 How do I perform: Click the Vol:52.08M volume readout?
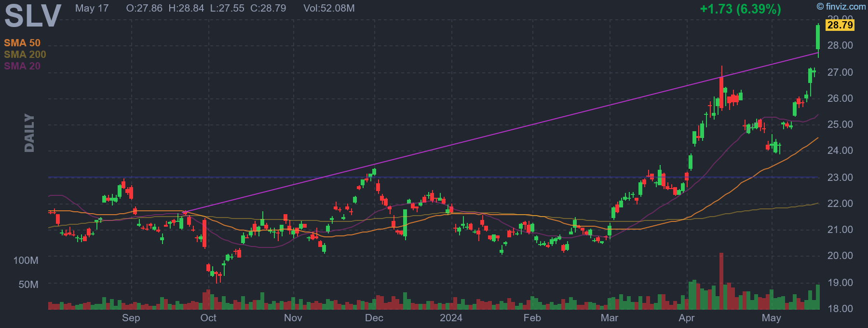point(329,8)
